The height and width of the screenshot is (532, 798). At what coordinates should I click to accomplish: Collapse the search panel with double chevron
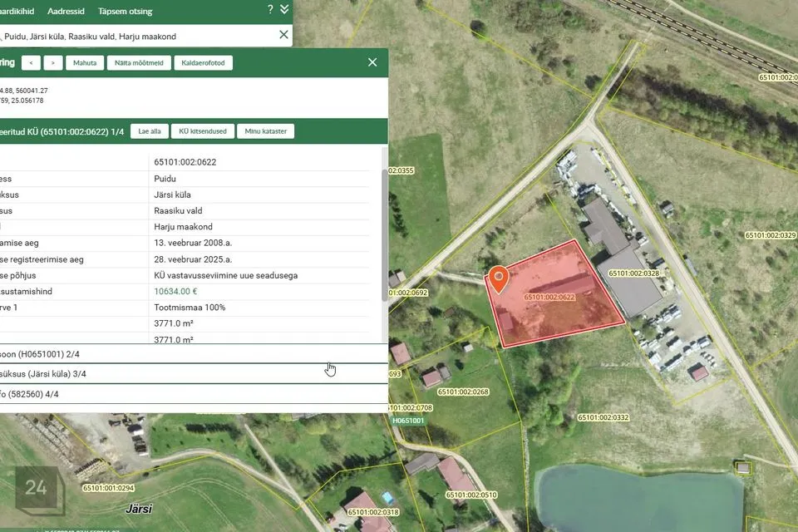(x=285, y=10)
